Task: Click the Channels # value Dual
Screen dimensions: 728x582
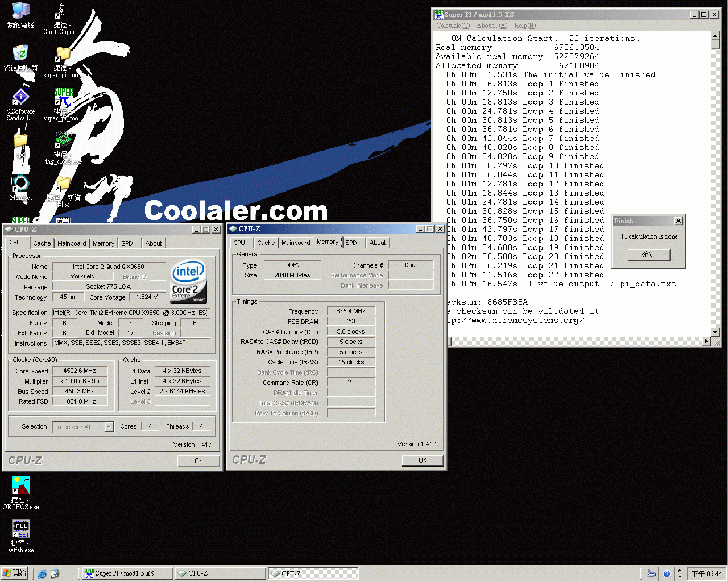Action: [411, 265]
